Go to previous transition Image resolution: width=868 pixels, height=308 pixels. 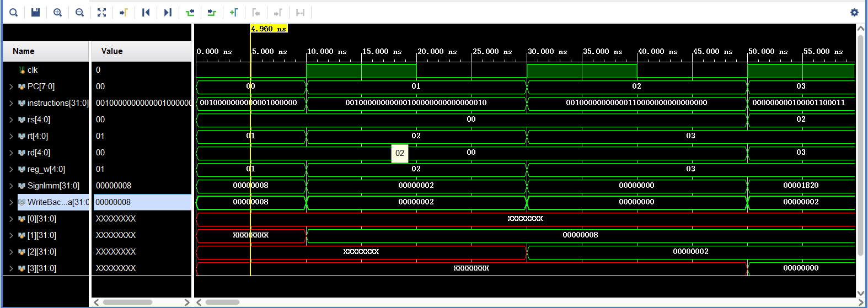point(190,12)
